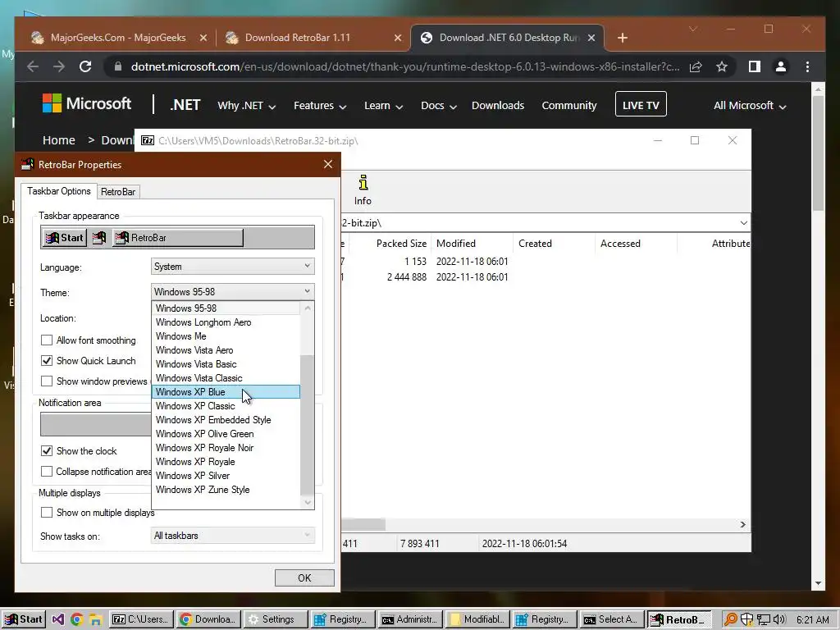The height and width of the screenshot is (630, 840).
Task: Open the Language dropdown set to System
Action: coord(232,267)
